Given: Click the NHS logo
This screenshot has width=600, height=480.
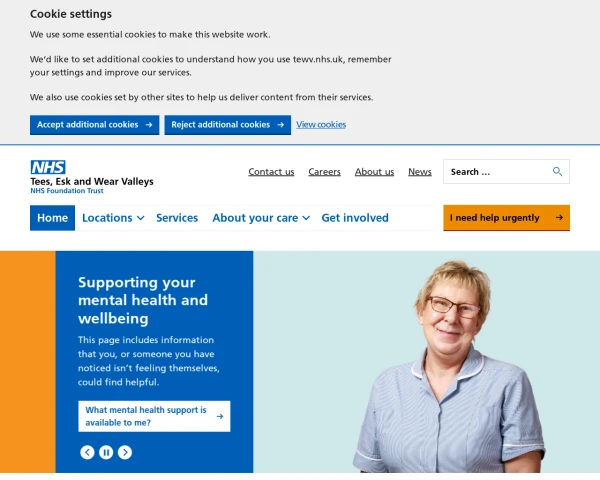Looking at the screenshot, I should [x=48, y=167].
